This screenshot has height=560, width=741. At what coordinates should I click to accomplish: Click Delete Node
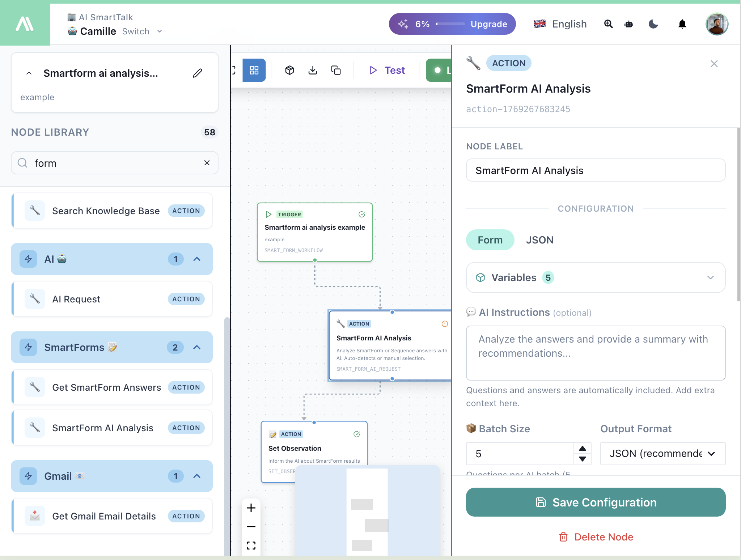tap(596, 537)
